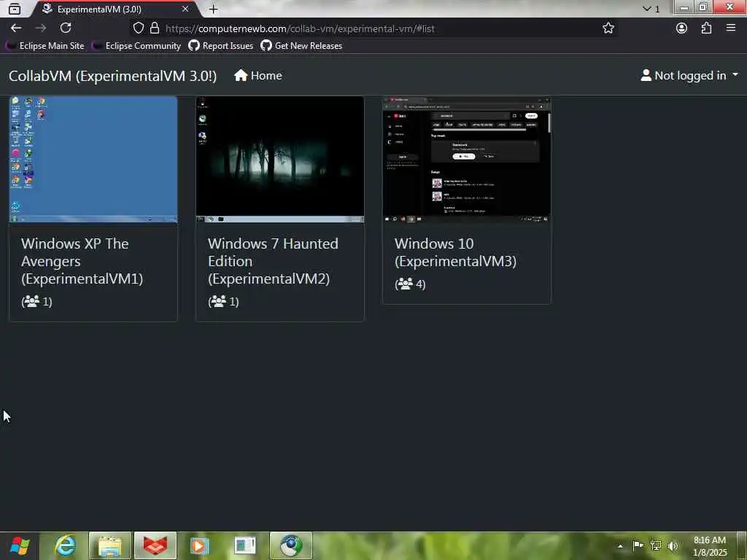
Task: Open the Firefox View icon in the tab strip
Action: pyautogui.click(x=15, y=9)
